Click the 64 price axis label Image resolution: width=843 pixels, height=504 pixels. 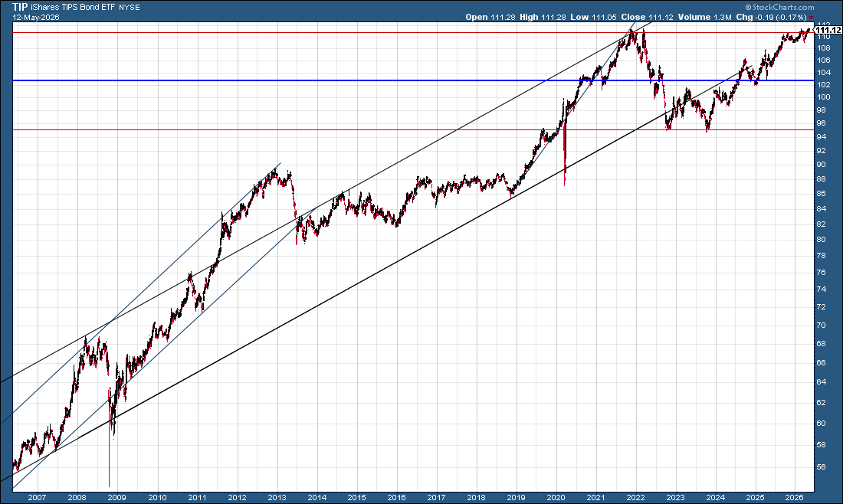point(822,382)
